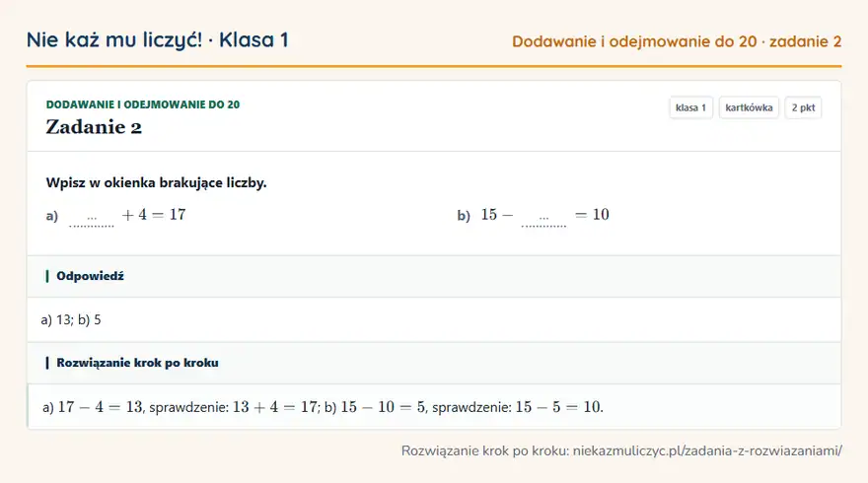Click the 'Zadanie 2' heading
The image size is (868, 483).
94,127
